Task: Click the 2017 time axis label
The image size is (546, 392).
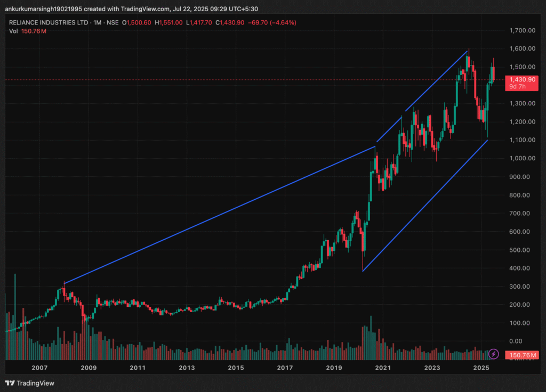Action: click(x=285, y=367)
